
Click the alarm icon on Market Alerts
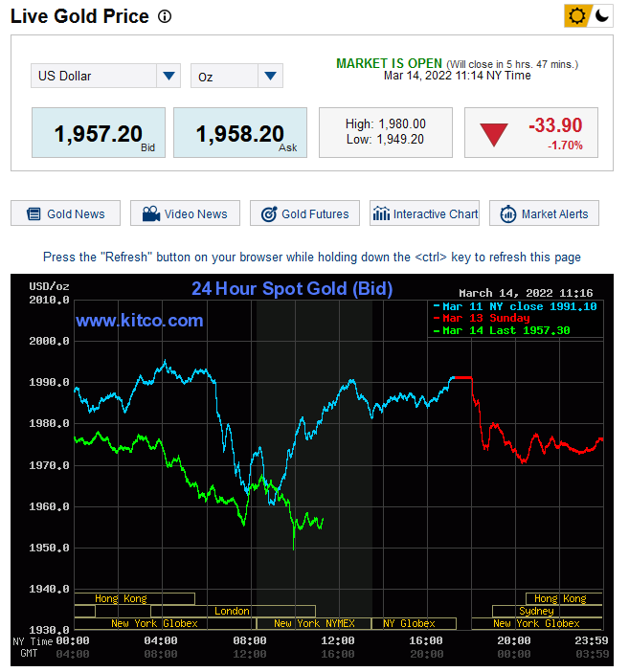pyautogui.click(x=508, y=213)
